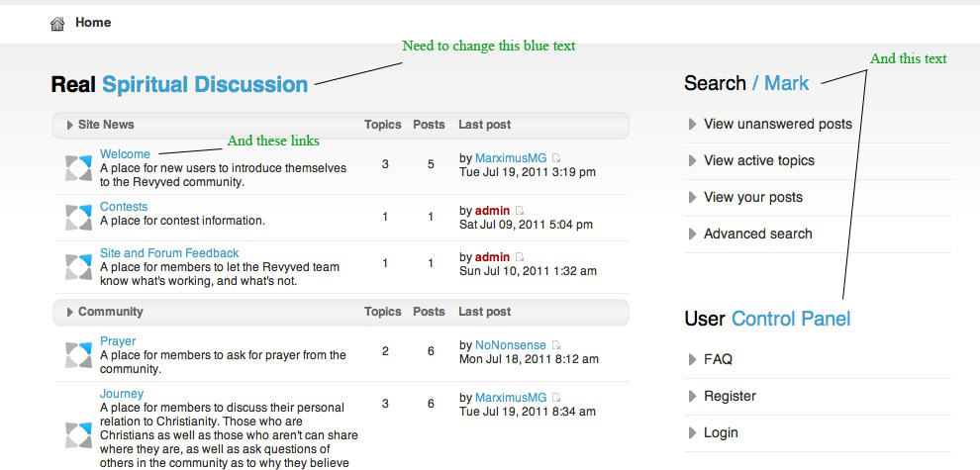Screen dimensions: 980x470
Task: Collapse the Community category arrow
Action: click(70, 312)
